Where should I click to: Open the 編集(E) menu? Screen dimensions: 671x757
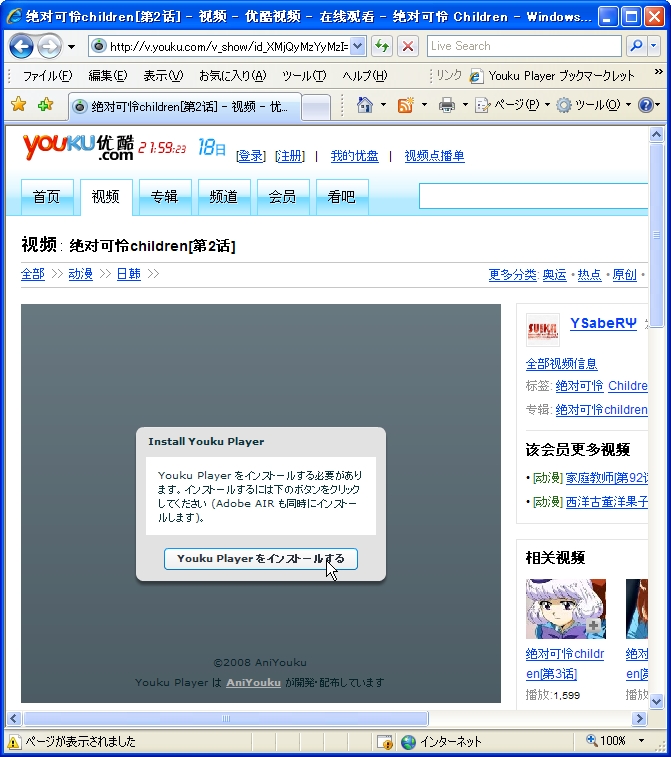point(108,76)
